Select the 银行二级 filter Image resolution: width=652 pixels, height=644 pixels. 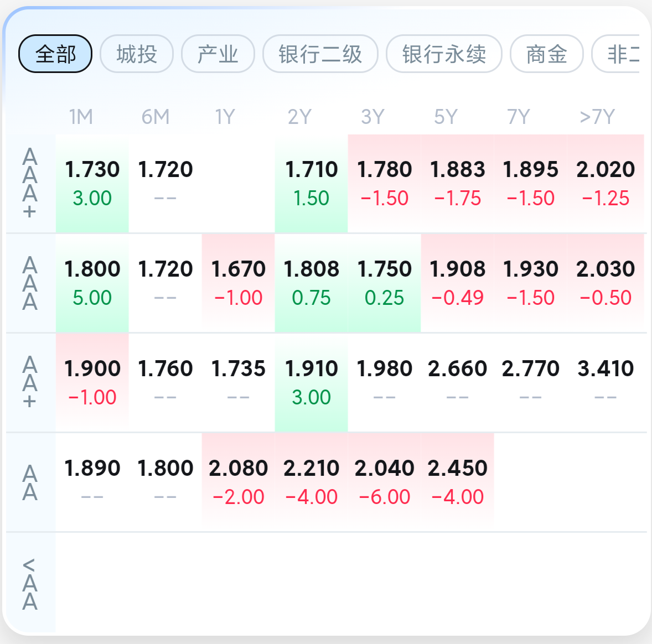[320, 54]
